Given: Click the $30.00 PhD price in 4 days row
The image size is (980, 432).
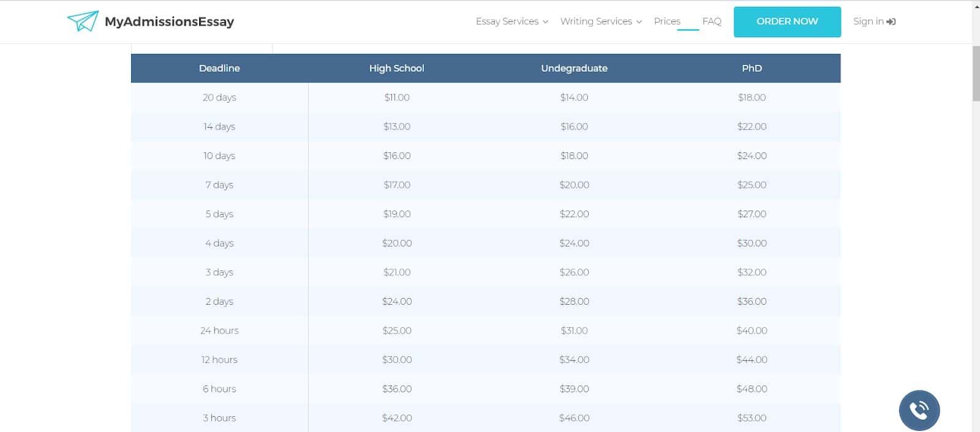Looking at the screenshot, I should [x=752, y=243].
